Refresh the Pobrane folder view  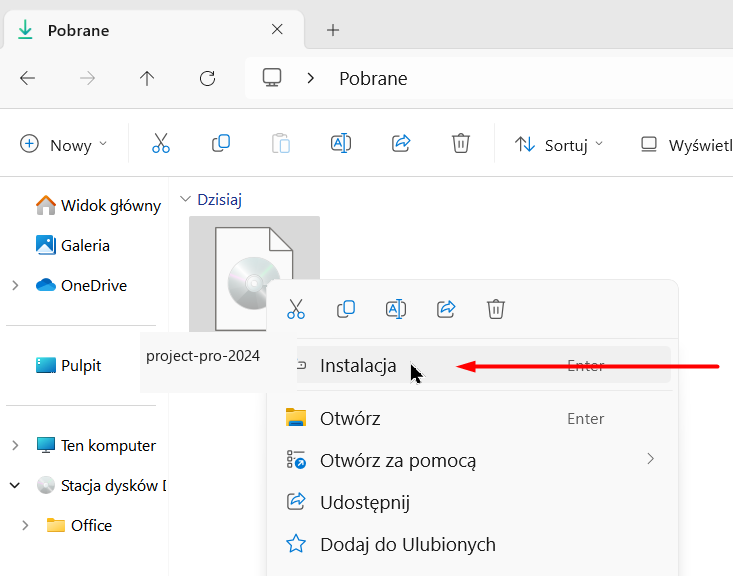tap(207, 78)
